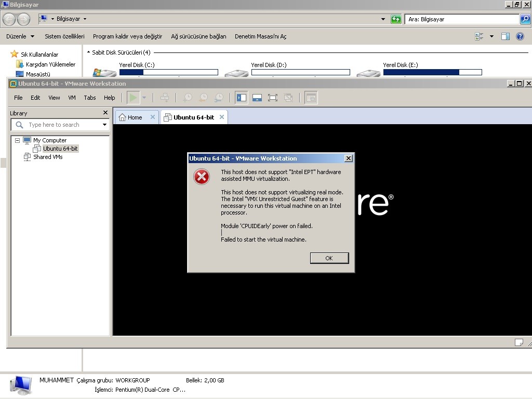
Task: Refresh the Bilgisayar Explorer window
Action: [396, 19]
